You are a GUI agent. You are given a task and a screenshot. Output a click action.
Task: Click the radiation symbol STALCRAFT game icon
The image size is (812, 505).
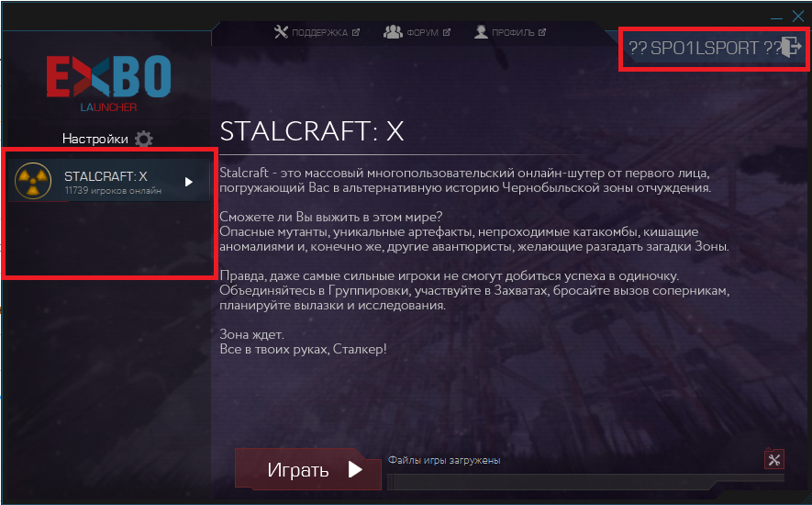point(33,181)
